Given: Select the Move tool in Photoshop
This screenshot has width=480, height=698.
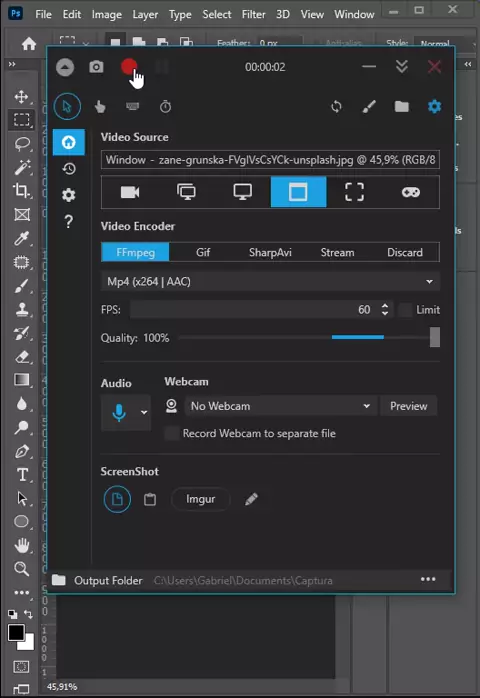Looking at the screenshot, I should (x=21, y=97).
